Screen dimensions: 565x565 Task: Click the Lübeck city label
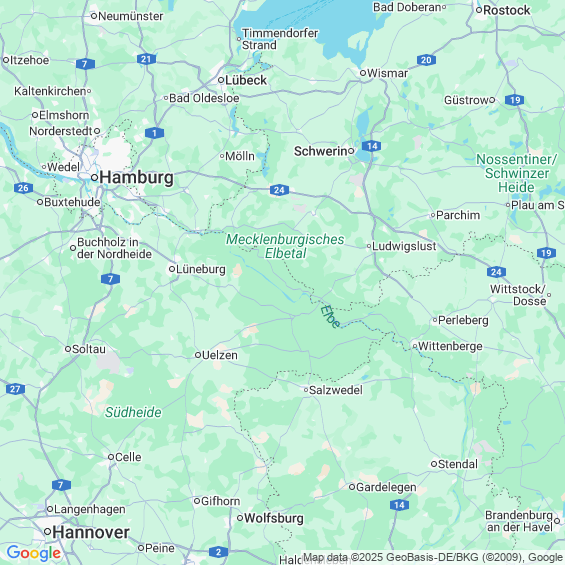[246, 80]
